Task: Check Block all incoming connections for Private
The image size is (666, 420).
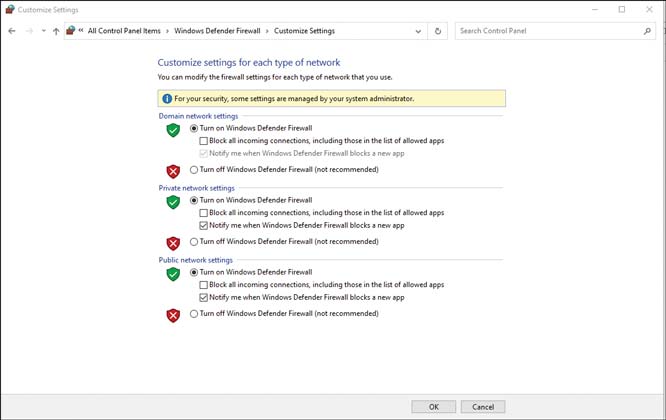Action: pyautogui.click(x=203, y=213)
